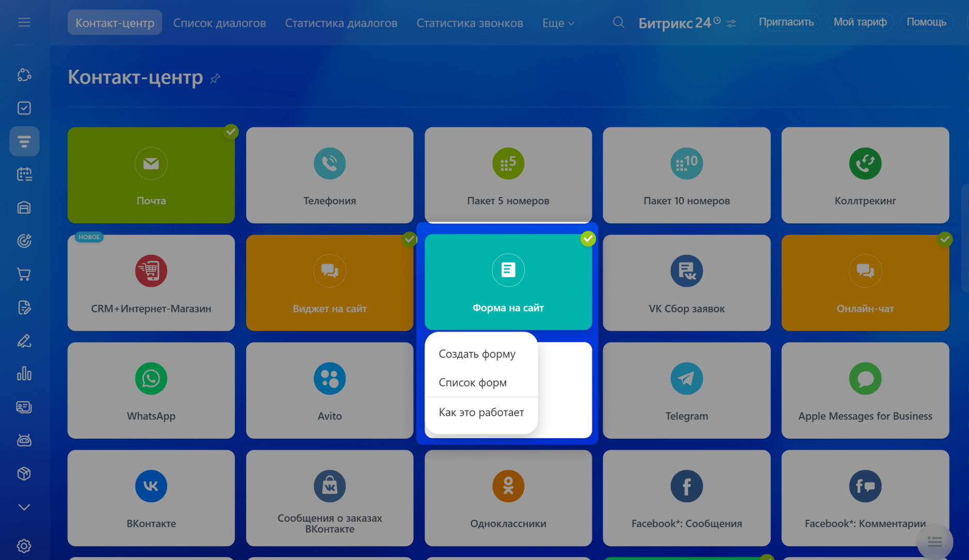Open the robot automation icon in sidebar
Screen dimensions: 969x560
coord(24,440)
